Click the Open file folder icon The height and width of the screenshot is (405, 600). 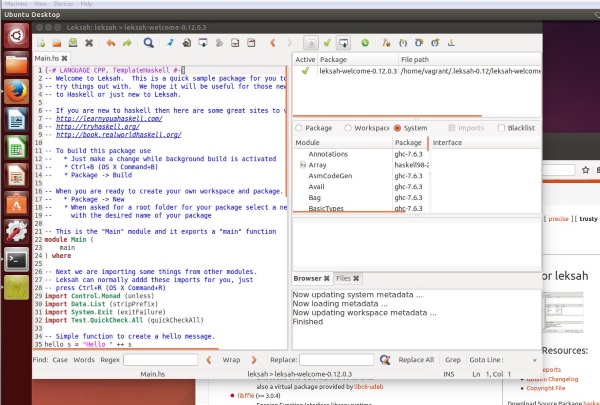click(x=57, y=43)
